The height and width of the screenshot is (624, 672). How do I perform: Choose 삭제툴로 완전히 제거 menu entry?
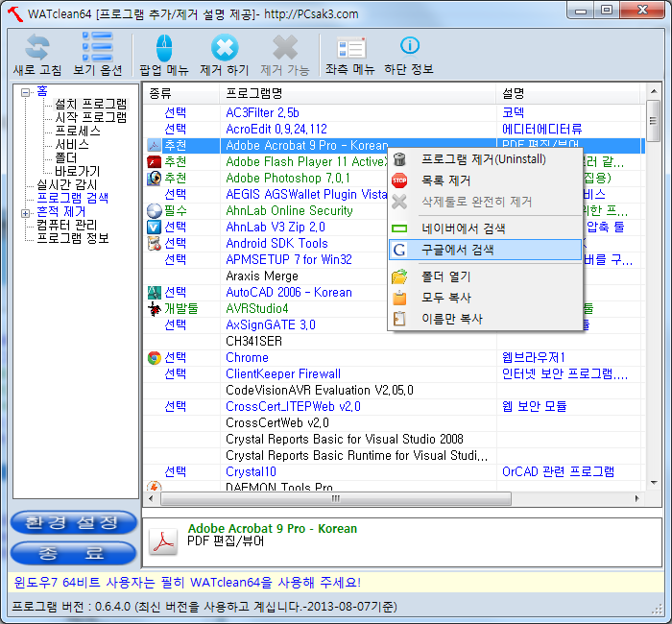click(485, 202)
